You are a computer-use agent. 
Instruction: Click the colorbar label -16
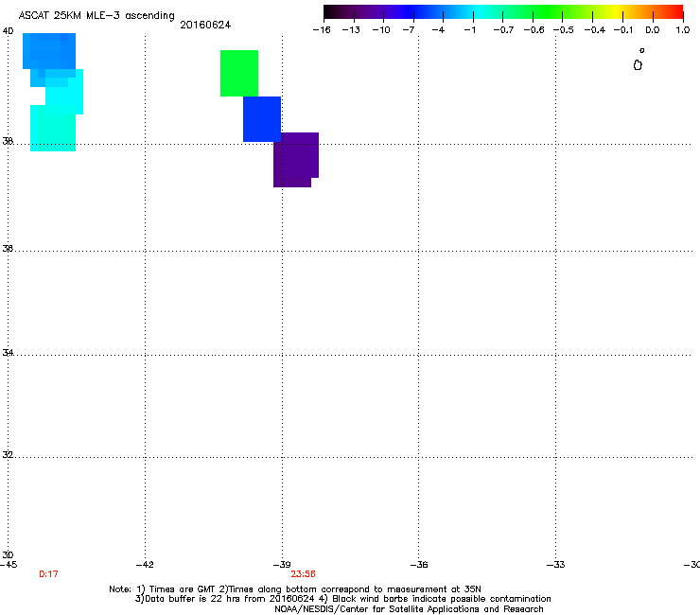pos(322,30)
